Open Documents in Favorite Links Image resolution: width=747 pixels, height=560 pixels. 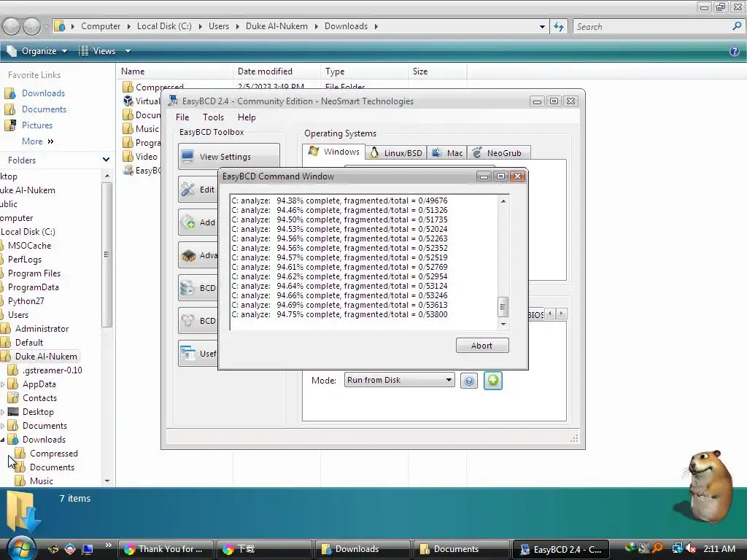(44, 109)
